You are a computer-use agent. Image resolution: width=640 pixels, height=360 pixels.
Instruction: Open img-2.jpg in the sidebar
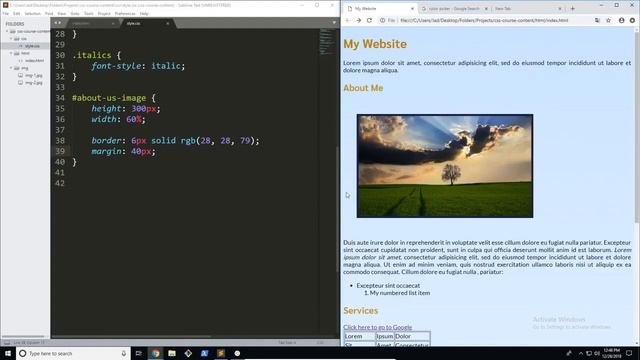[33, 83]
